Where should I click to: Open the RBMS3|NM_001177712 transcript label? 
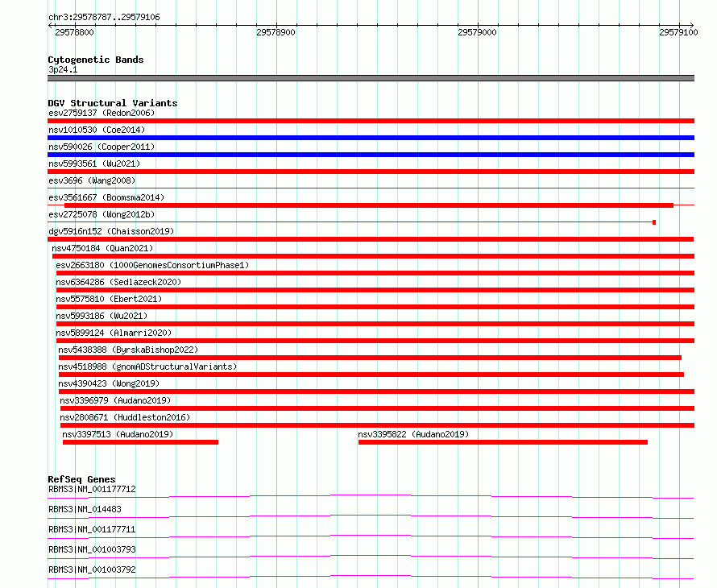click(92, 489)
